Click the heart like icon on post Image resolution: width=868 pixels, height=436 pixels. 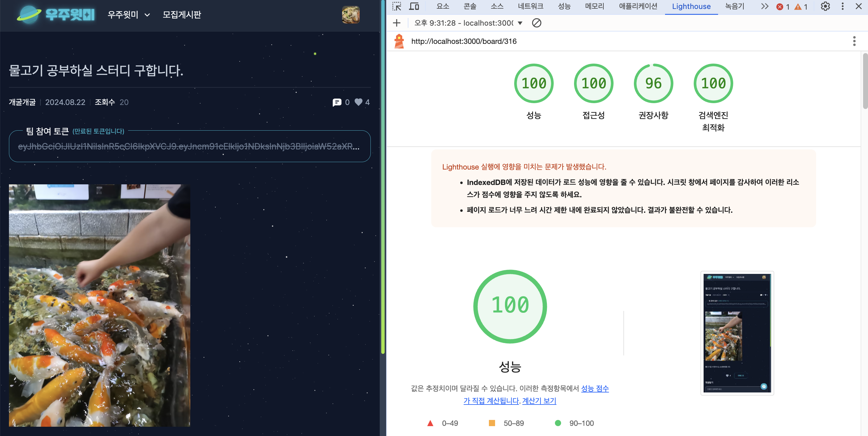pyautogui.click(x=358, y=102)
